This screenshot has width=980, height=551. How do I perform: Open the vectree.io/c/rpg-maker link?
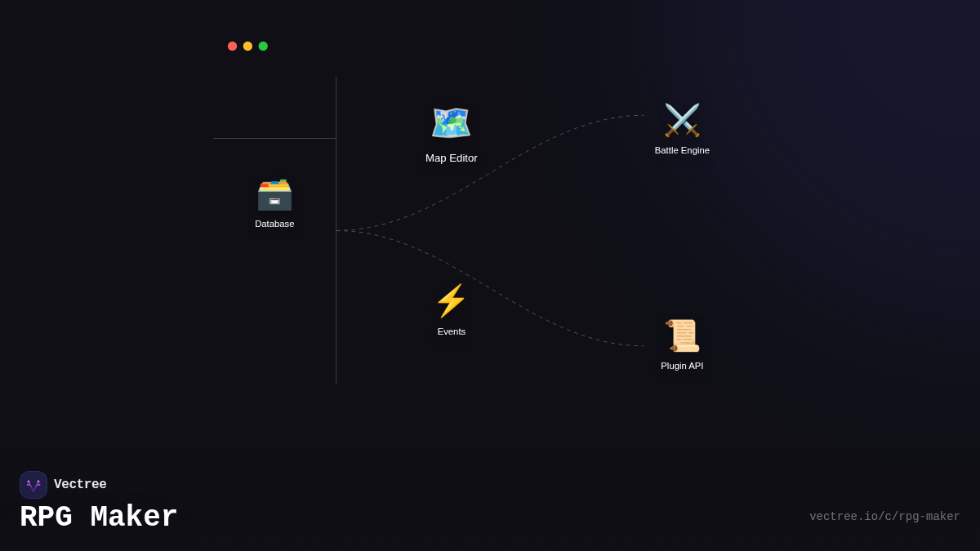pyautogui.click(x=884, y=517)
